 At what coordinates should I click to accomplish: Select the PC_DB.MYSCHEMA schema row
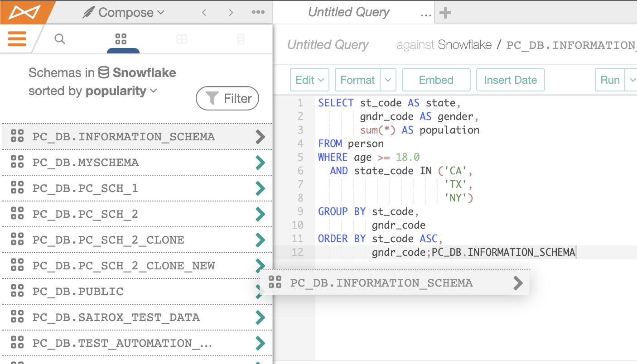tap(137, 163)
